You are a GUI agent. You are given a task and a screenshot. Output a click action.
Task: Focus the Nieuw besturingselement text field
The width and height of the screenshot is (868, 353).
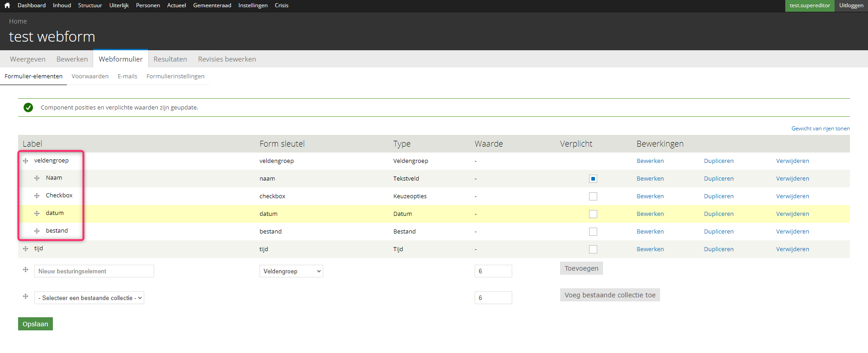(x=94, y=271)
